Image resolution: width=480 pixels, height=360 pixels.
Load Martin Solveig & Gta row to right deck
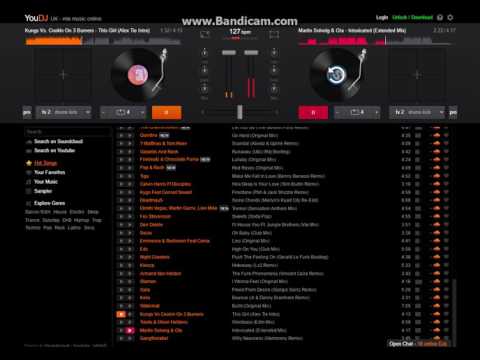(x=130, y=330)
